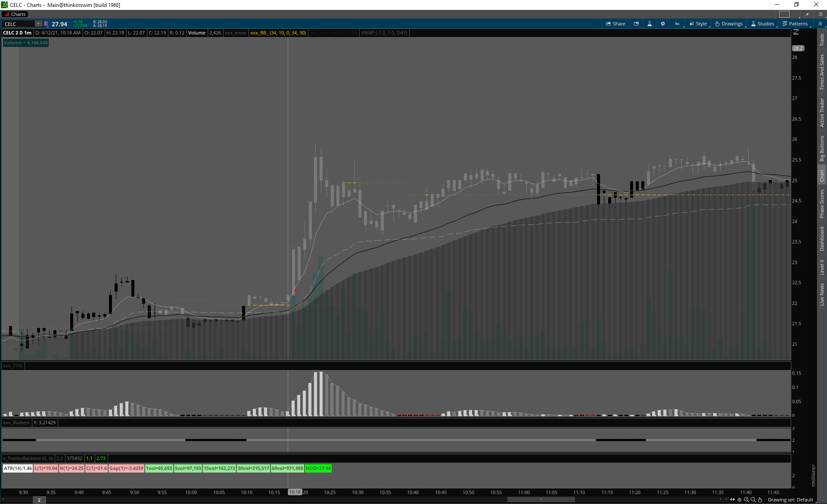The image size is (827, 504).
Task: Click the horizontal chart scrollbar thumb
Action: (541, 500)
